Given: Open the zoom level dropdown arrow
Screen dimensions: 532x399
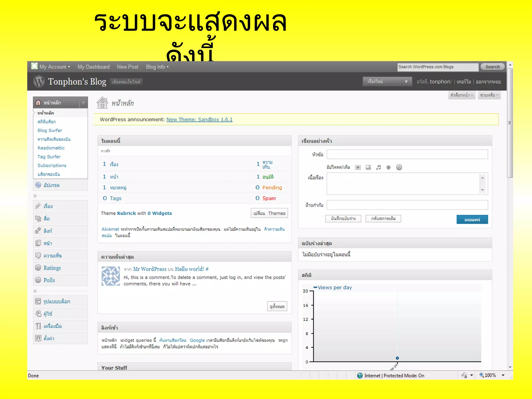Looking at the screenshot, I should 503,375.
